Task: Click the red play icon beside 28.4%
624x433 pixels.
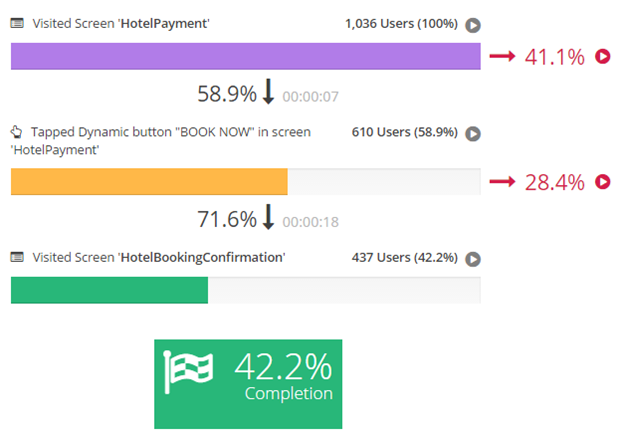Action: pyautogui.click(x=602, y=182)
